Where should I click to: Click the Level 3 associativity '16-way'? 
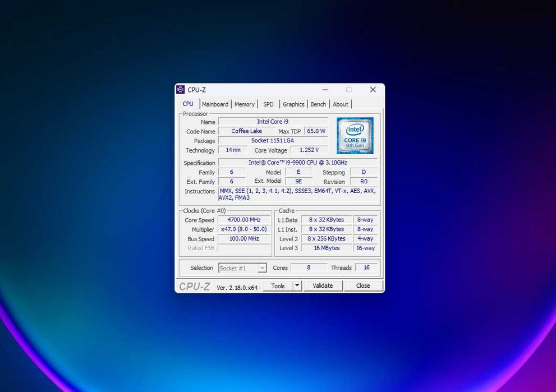click(x=365, y=248)
